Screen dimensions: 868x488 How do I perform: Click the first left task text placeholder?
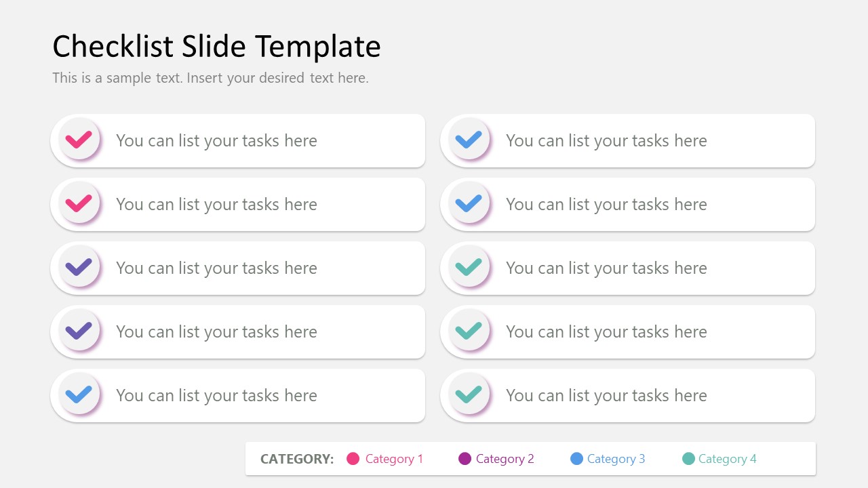[x=217, y=140]
